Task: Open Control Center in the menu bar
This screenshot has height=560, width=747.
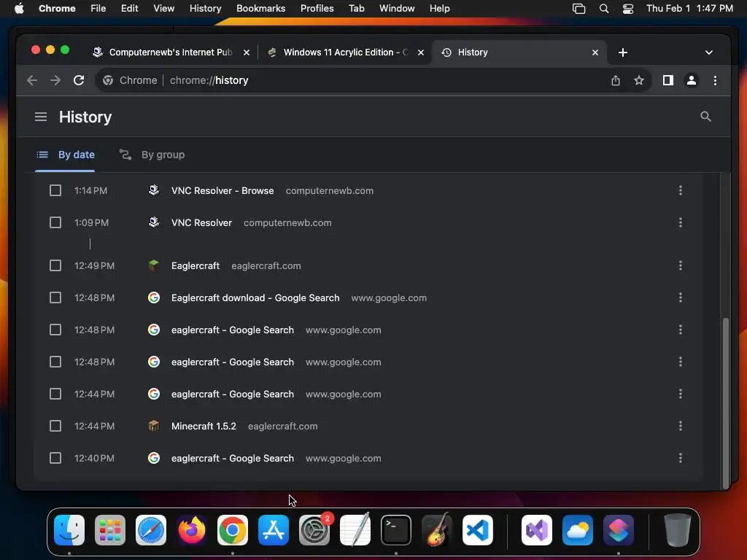Action: tap(628, 9)
